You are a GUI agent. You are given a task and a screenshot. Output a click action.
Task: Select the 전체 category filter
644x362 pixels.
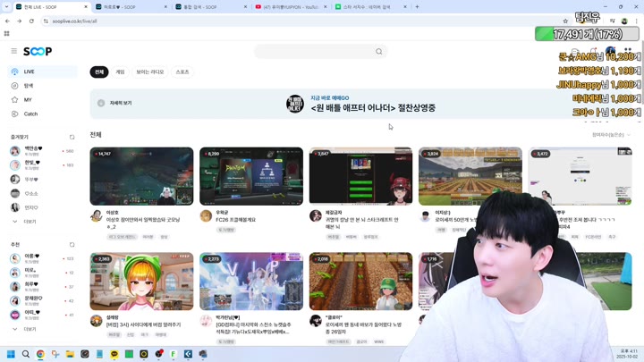[x=98, y=72]
